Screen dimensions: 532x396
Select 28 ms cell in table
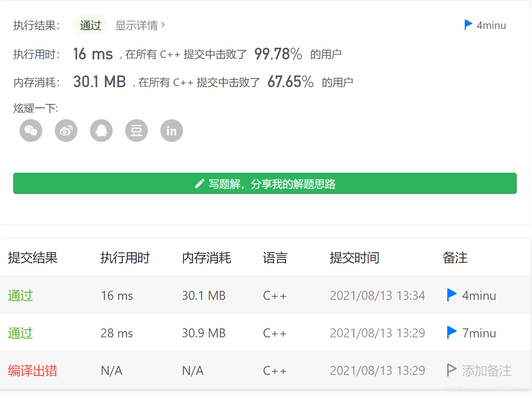point(117,333)
